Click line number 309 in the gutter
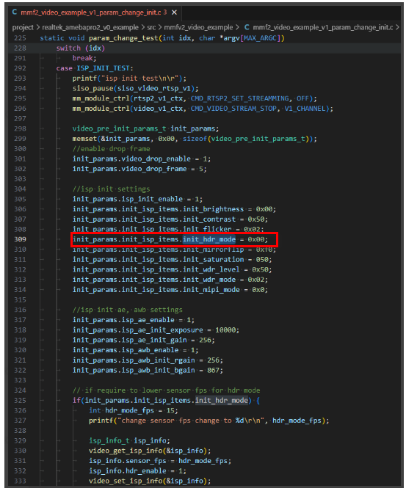Screen dimensions: 406x491 (x=20, y=239)
